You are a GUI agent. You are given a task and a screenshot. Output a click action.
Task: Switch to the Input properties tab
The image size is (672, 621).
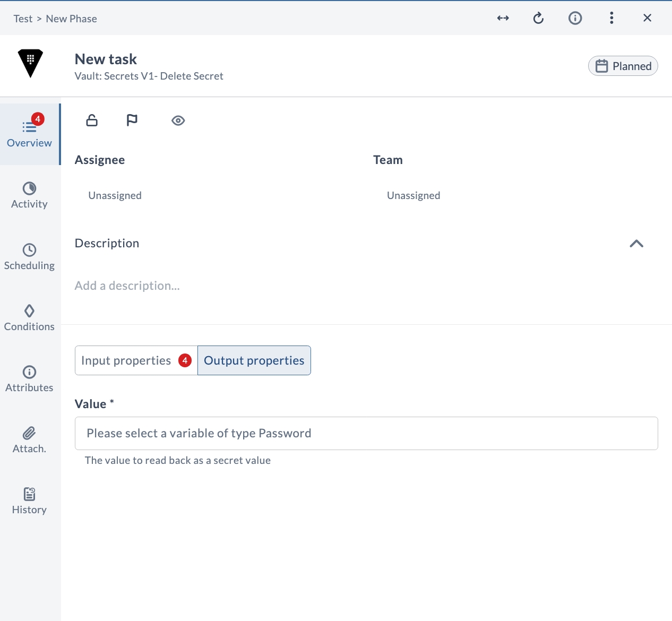[136, 360]
